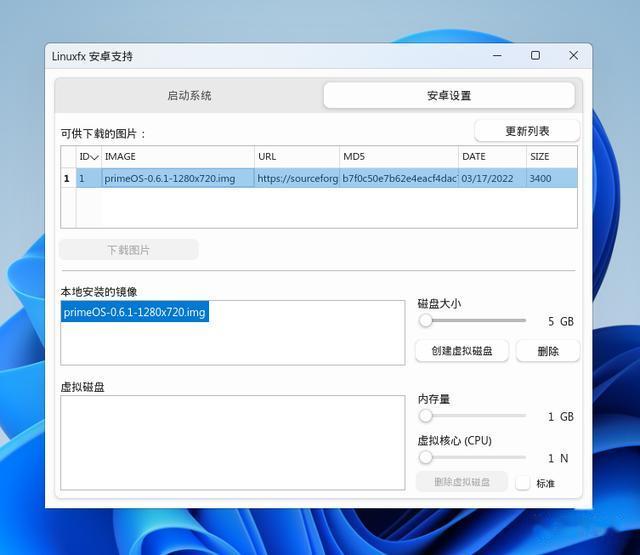
Task: Click the IMAGE column header
Action: pyautogui.click(x=178, y=157)
